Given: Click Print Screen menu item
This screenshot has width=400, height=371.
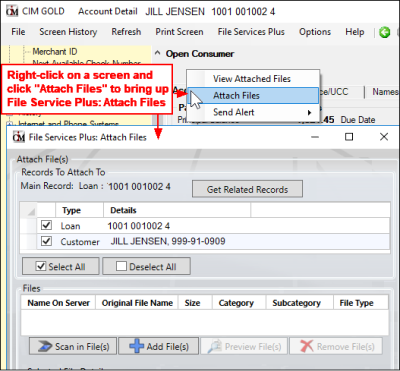Looking at the screenshot, I should click(x=179, y=32).
